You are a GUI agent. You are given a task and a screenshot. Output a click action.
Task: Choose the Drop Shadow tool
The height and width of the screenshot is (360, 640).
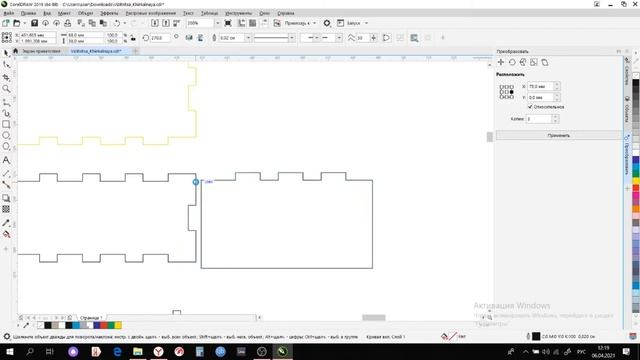(6, 198)
